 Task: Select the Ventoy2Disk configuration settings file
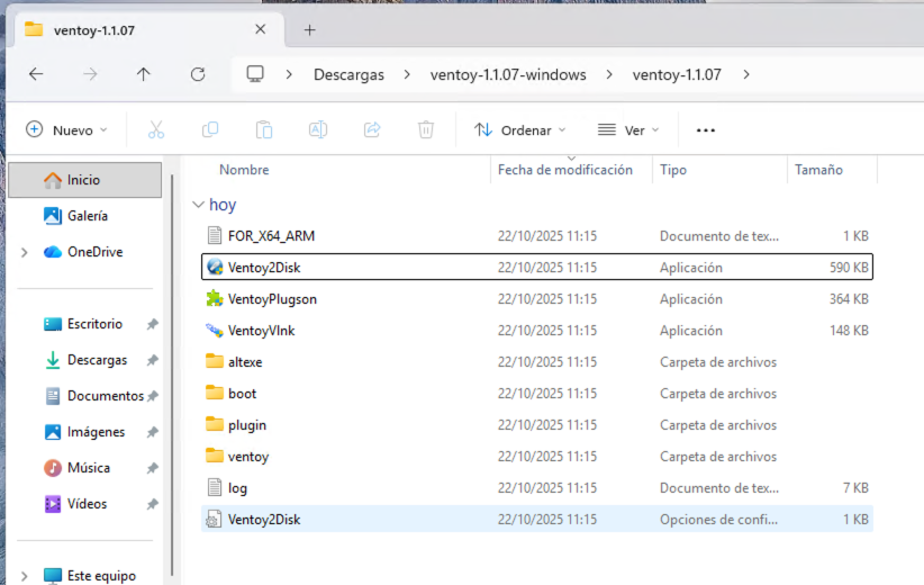pyautogui.click(x=537, y=519)
